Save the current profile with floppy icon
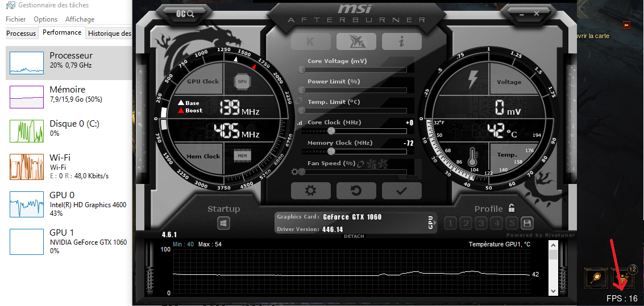This screenshot has height=306, width=644. click(527, 224)
